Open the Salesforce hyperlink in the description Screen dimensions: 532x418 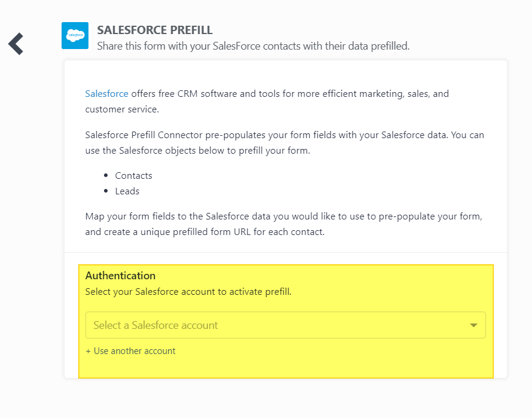[106, 94]
